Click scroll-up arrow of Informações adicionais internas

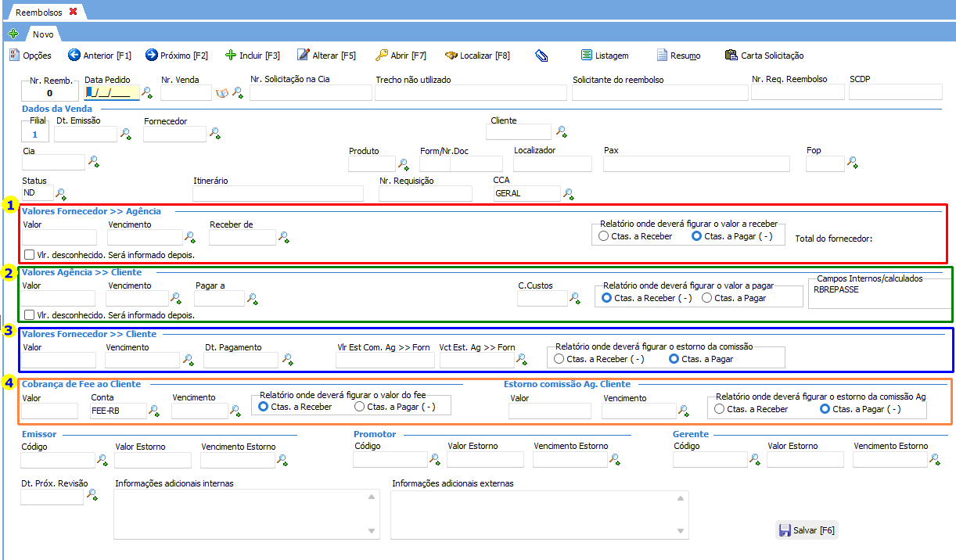pos(372,497)
